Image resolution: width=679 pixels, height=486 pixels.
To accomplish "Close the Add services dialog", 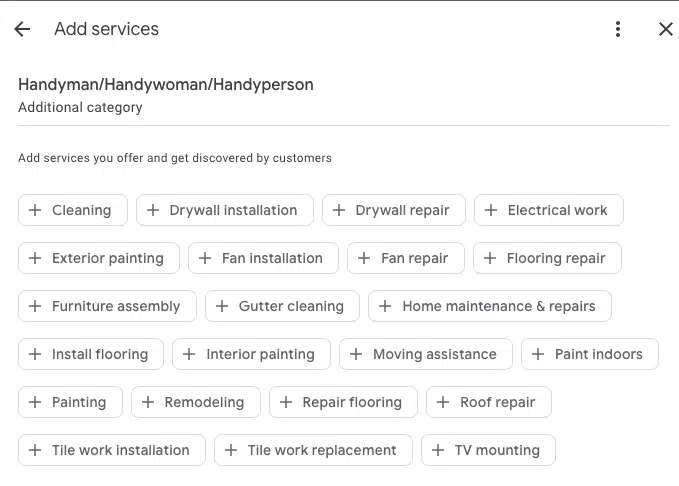I will [x=666, y=29].
